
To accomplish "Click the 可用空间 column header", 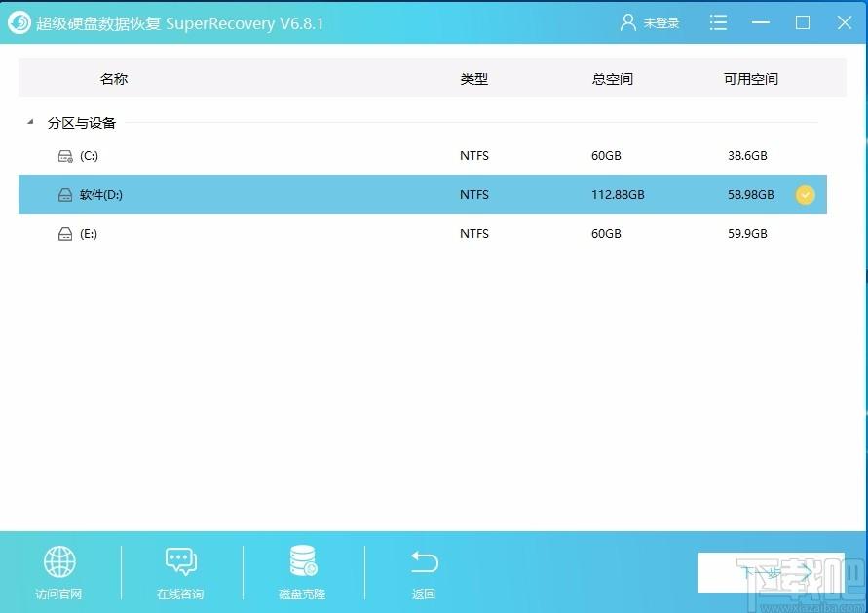I will [x=751, y=79].
